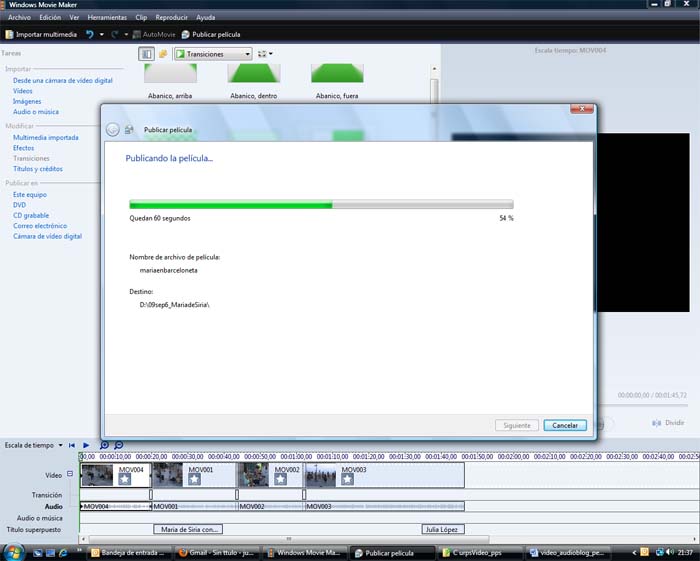
Task: Select Desde una cámara de vídeo digital
Action: (x=62, y=80)
